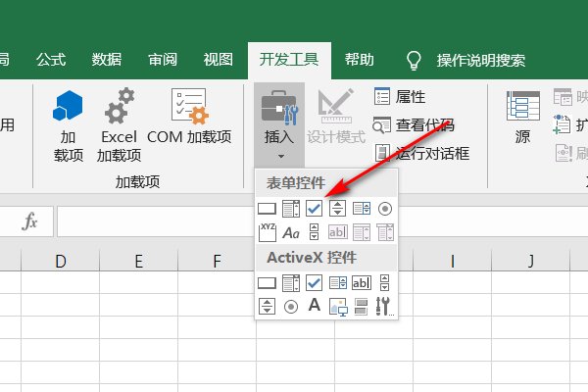588x392 pixels.
Task: Insert ActiveX check box
Action: click(314, 283)
